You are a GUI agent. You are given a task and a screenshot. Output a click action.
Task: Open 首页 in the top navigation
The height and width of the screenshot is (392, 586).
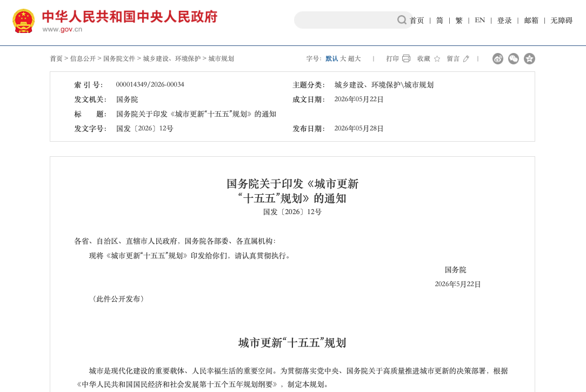[x=417, y=21]
